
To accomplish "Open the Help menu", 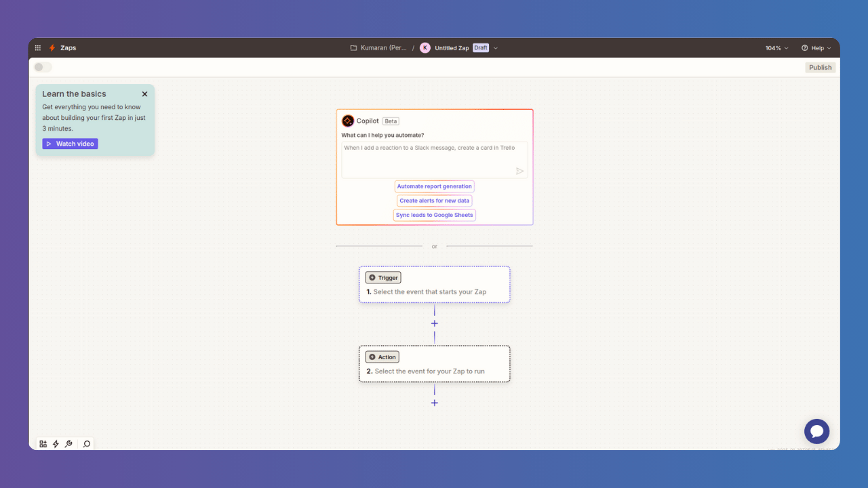I will (816, 48).
